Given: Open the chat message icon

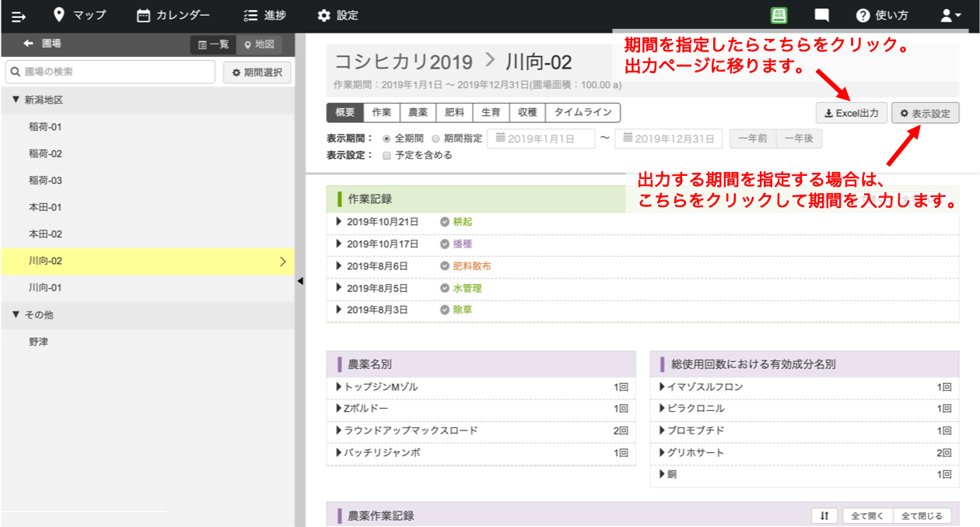Looking at the screenshot, I should [x=821, y=16].
